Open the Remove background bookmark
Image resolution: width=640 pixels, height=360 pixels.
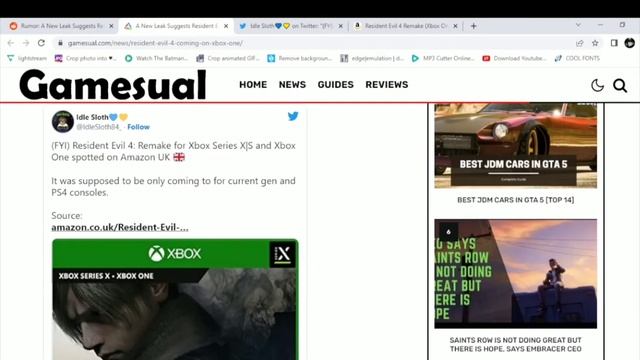[300, 58]
